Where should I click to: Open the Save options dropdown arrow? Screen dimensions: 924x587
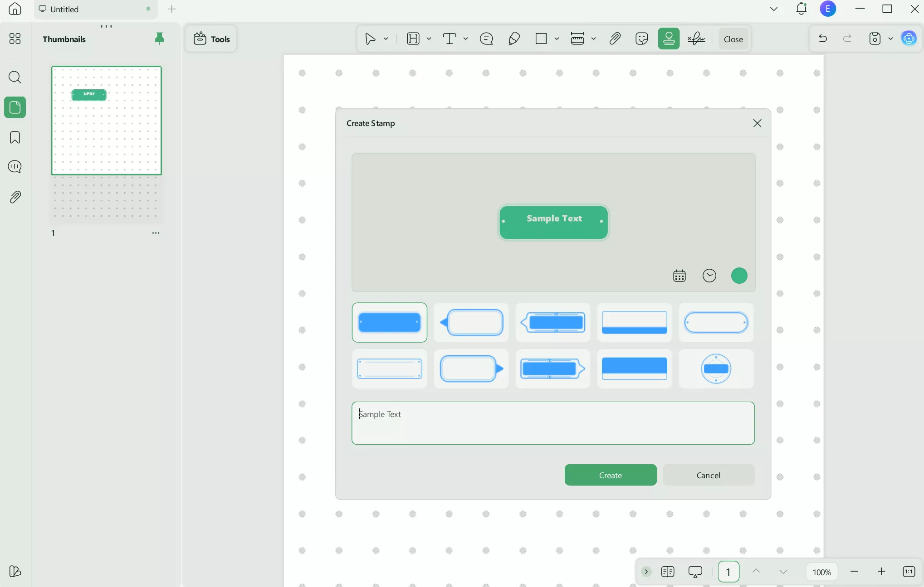(x=891, y=39)
